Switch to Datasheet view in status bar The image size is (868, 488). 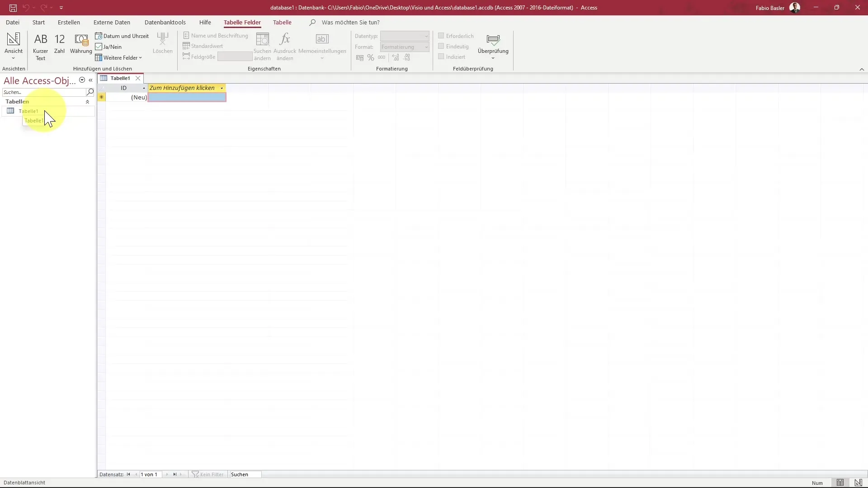click(840, 483)
